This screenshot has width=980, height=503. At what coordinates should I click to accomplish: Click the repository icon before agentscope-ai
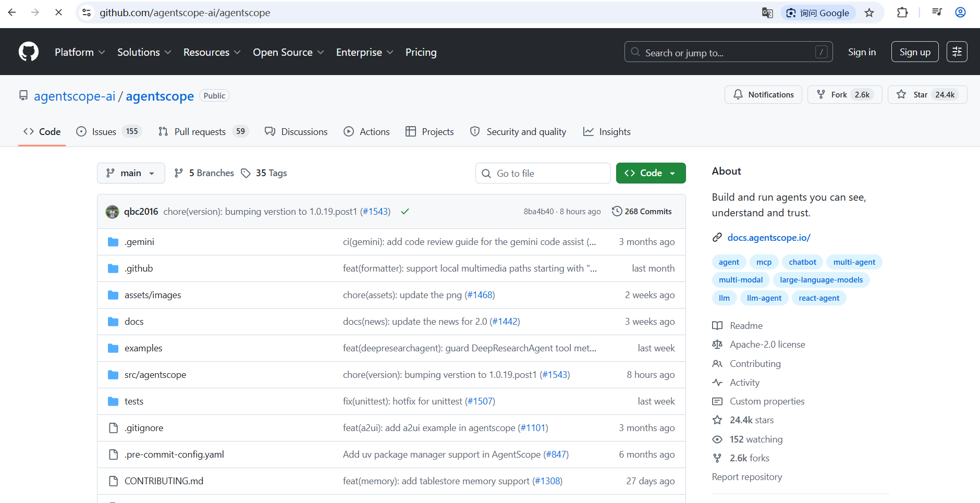click(x=23, y=96)
